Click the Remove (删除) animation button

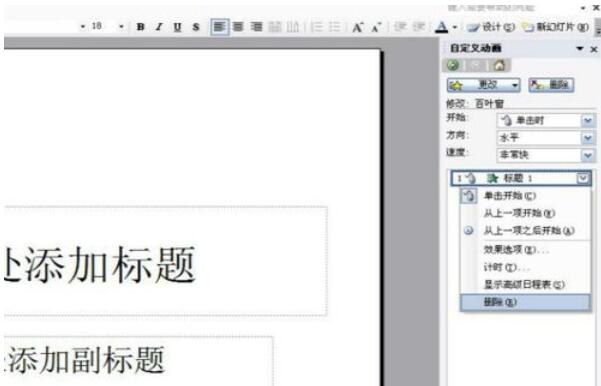[551, 85]
